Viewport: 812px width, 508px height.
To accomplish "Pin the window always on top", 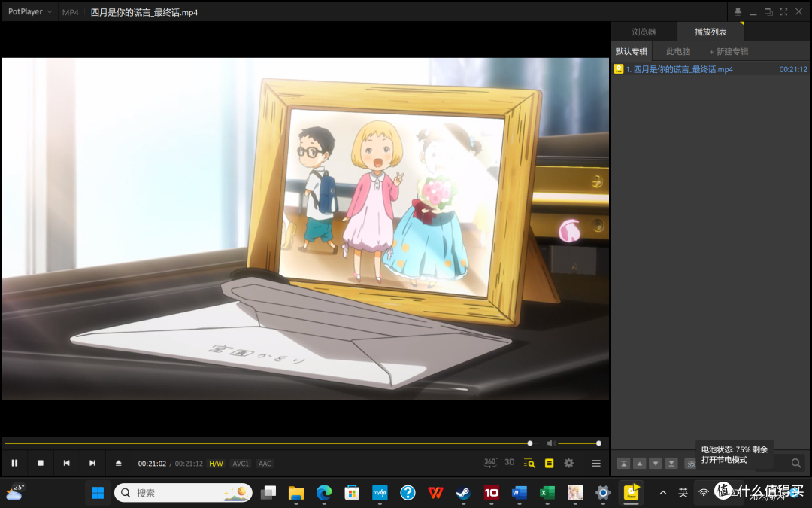I will [738, 11].
